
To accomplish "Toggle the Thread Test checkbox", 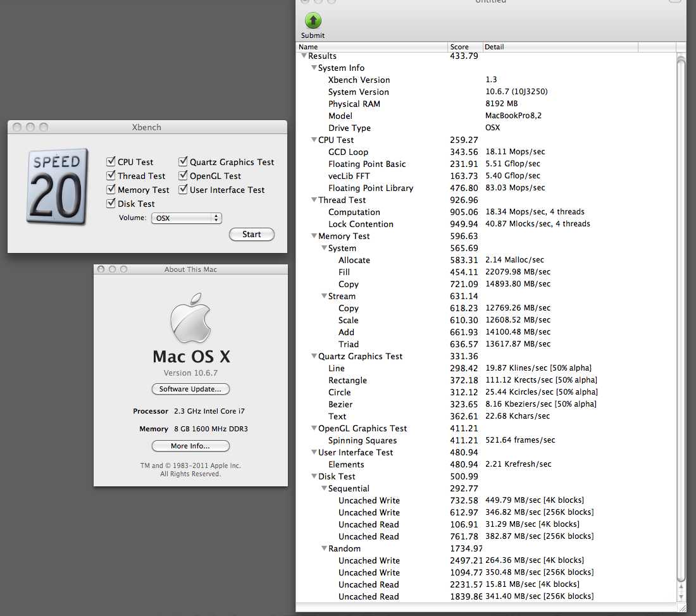I will click(111, 175).
